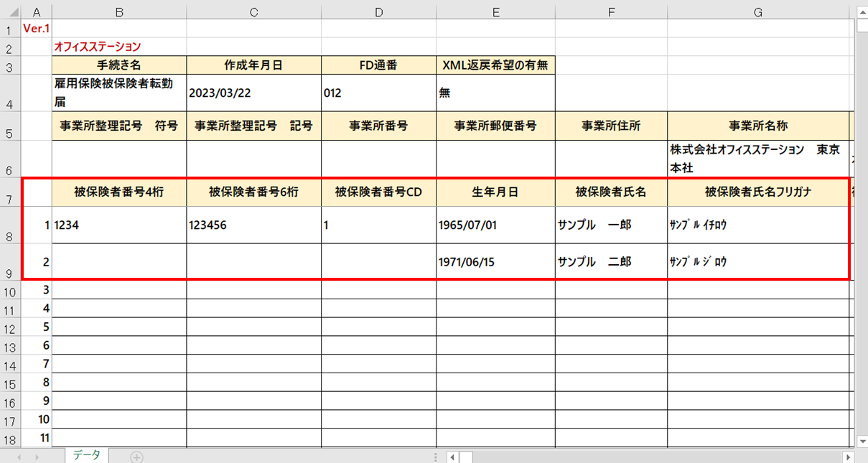Select name cell サンプル 一郎
The width and height of the screenshot is (868, 463).
[x=611, y=225]
